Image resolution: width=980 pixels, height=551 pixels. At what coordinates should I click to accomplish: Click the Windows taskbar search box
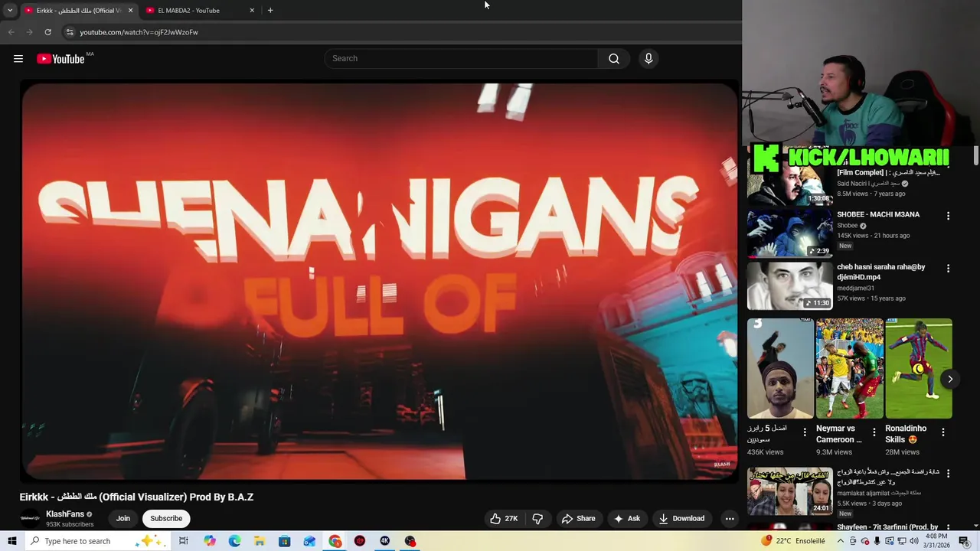click(98, 541)
